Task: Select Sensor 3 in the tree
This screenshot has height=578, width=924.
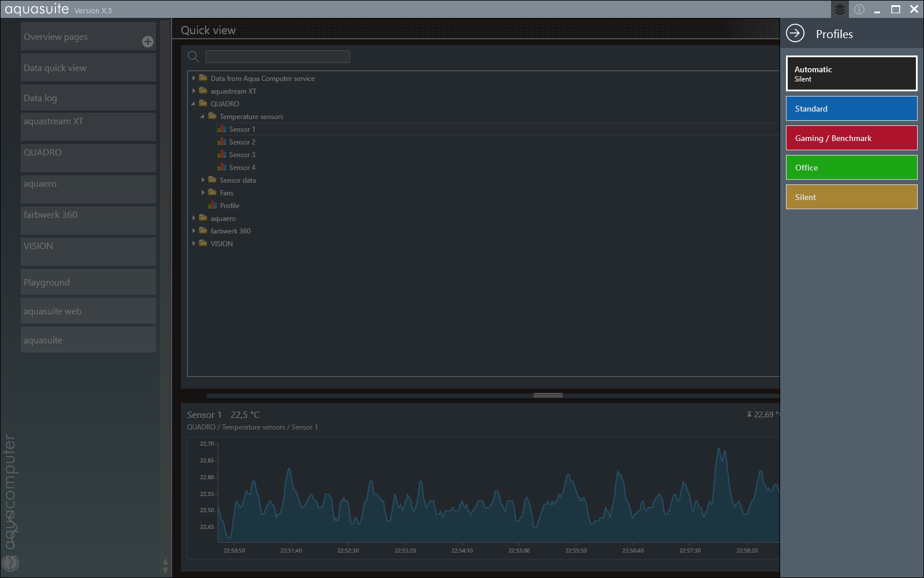Action: click(x=242, y=155)
